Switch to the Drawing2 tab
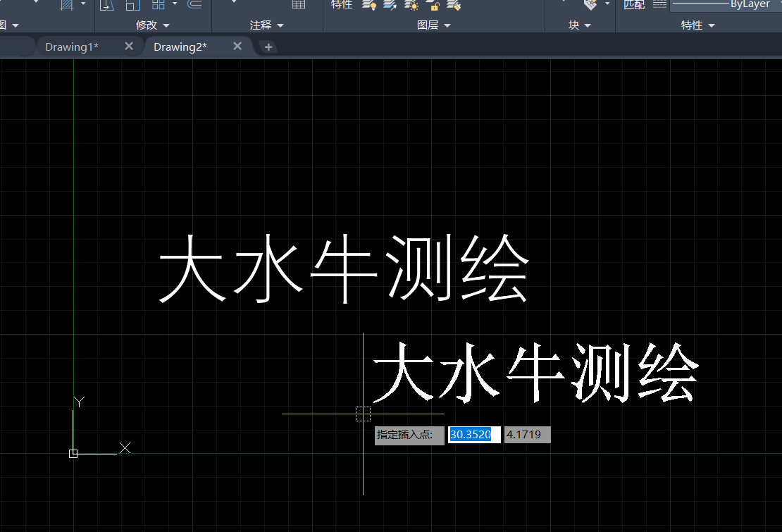Screen dimensions: 782x532 pos(179,46)
